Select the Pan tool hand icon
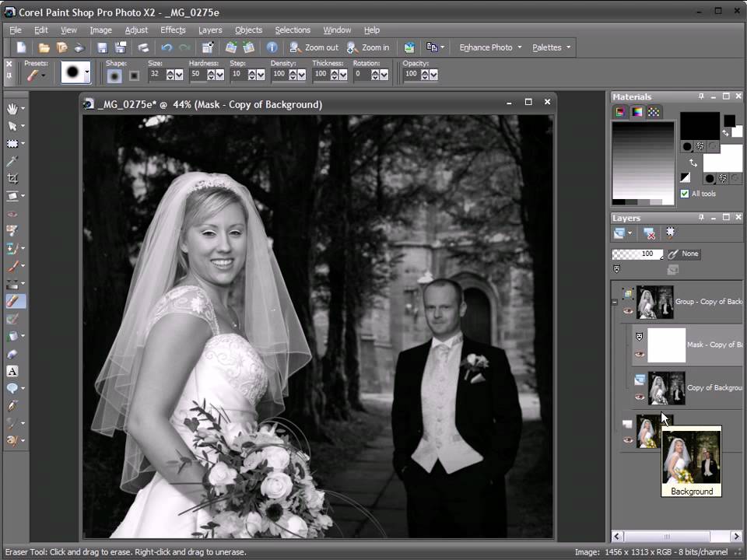747x560 pixels. [x=12, y=109]
